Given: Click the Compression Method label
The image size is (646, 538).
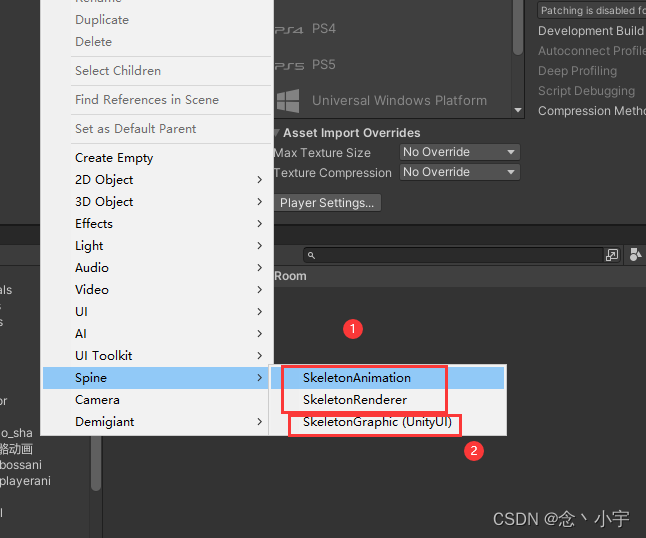Looking at the screenshot, I should 592,111.
